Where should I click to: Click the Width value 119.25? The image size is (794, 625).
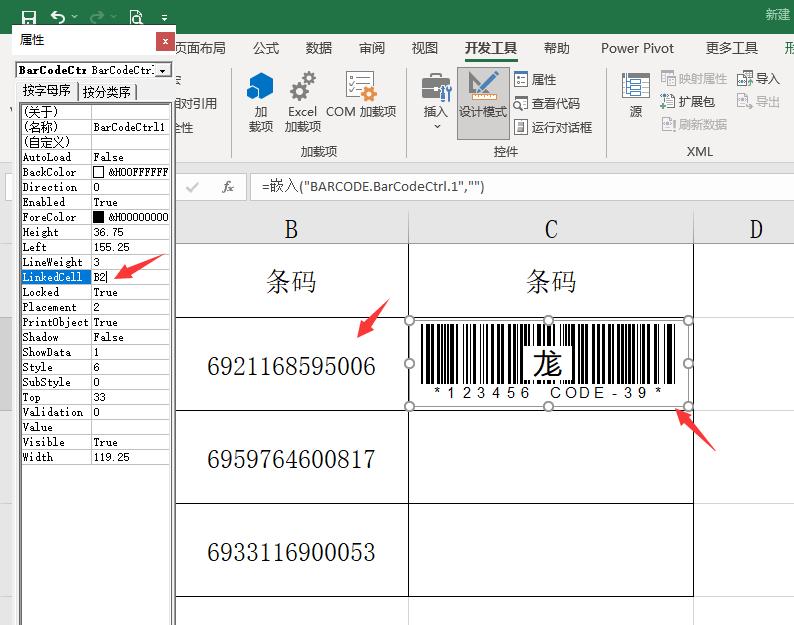click(131, 457)
